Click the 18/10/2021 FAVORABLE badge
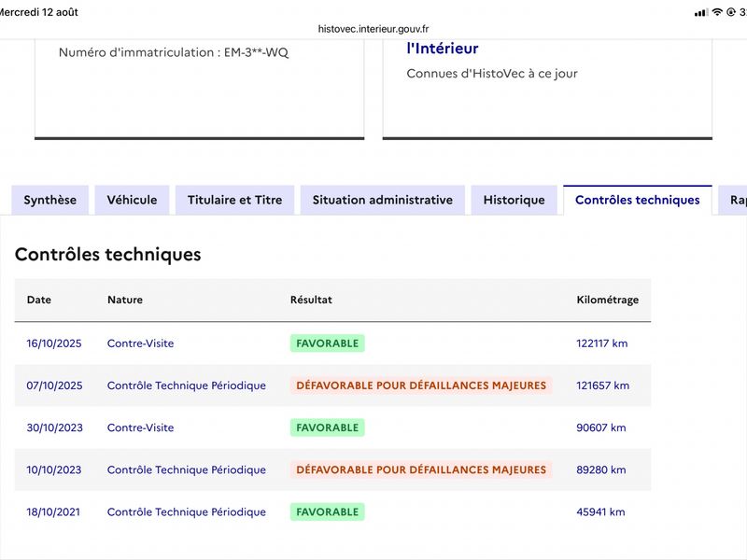 pyautogui.click(x=328, y=511)
